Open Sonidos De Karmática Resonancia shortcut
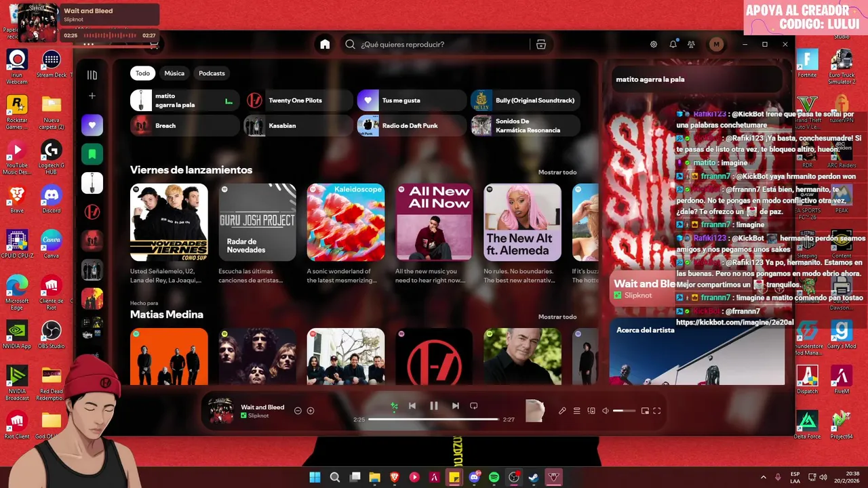The width and height of the screenshot is (868, 488). [526, 125]
